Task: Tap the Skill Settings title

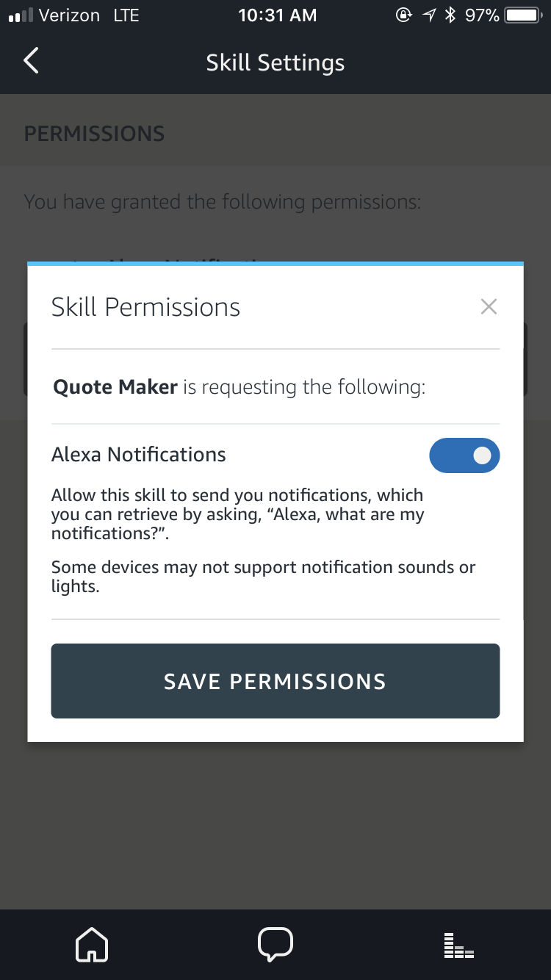Action: coord(275,62)
